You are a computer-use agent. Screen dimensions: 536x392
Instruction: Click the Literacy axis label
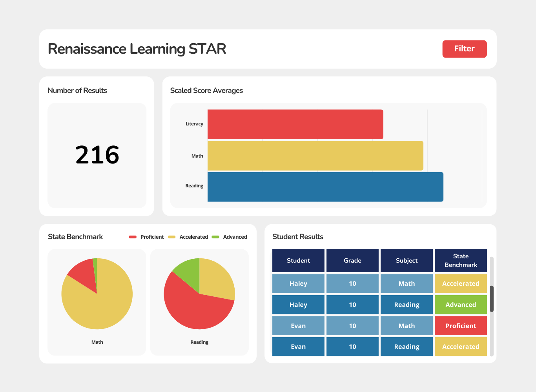click(x=194, y=124)
